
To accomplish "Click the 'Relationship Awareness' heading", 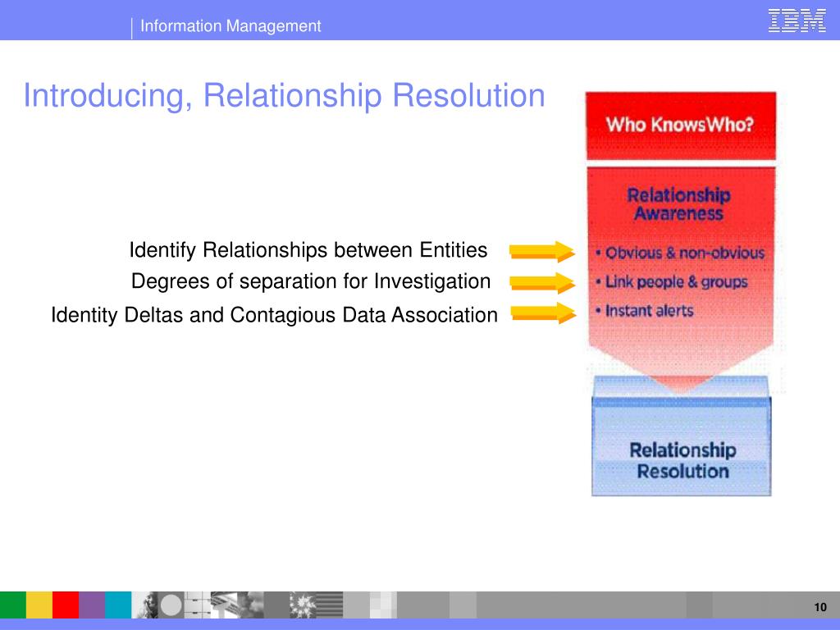I will 678,204.
